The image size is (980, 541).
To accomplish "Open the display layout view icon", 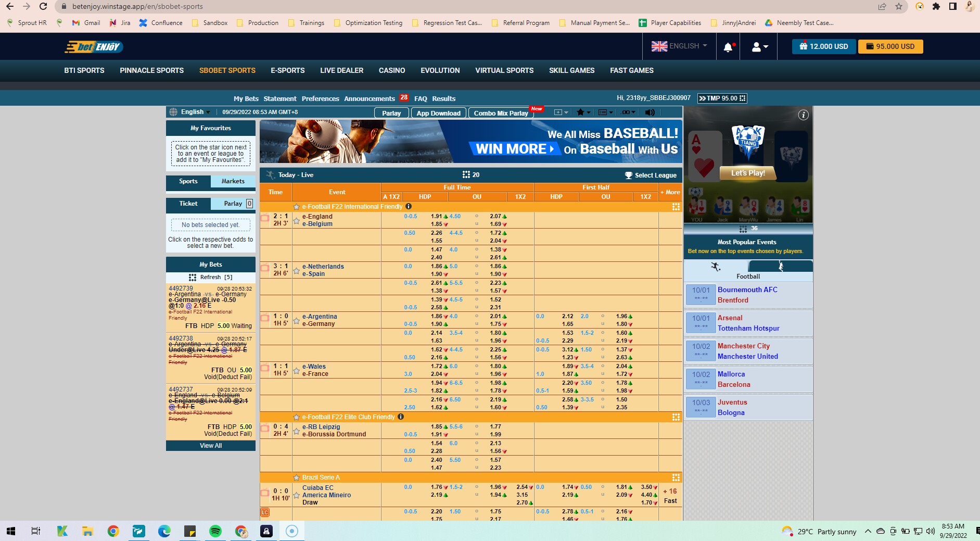I will [x=603, y=112].
